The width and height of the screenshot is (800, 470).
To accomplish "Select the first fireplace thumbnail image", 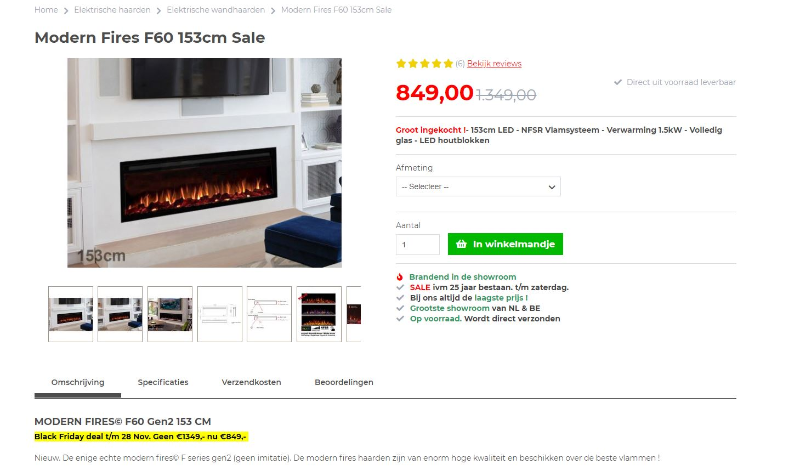I will (x=70, y=314).
